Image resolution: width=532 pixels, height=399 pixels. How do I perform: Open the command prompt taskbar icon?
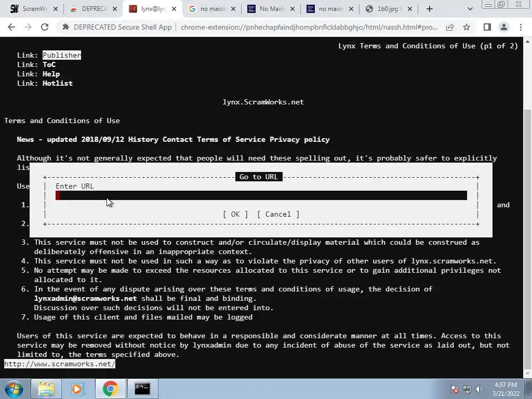142,389
